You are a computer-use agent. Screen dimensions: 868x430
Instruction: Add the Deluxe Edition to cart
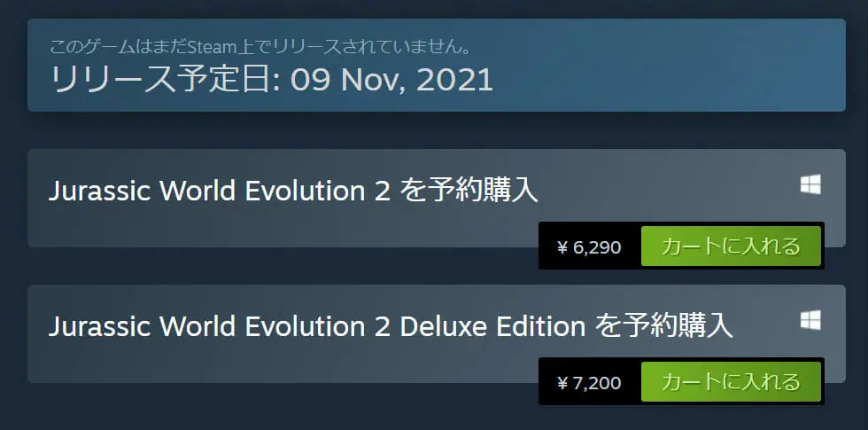coord(731,382)
